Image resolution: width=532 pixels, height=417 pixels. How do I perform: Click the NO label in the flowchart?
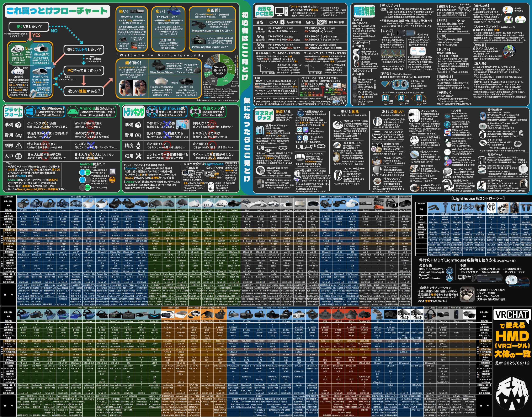tap(54, 31)
